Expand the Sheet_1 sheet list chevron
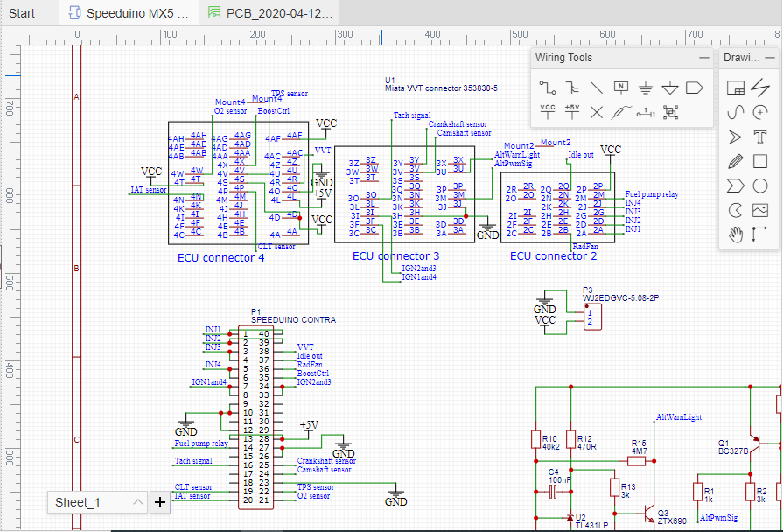Viewport: 783px width, 532px height. coord(138,502)
